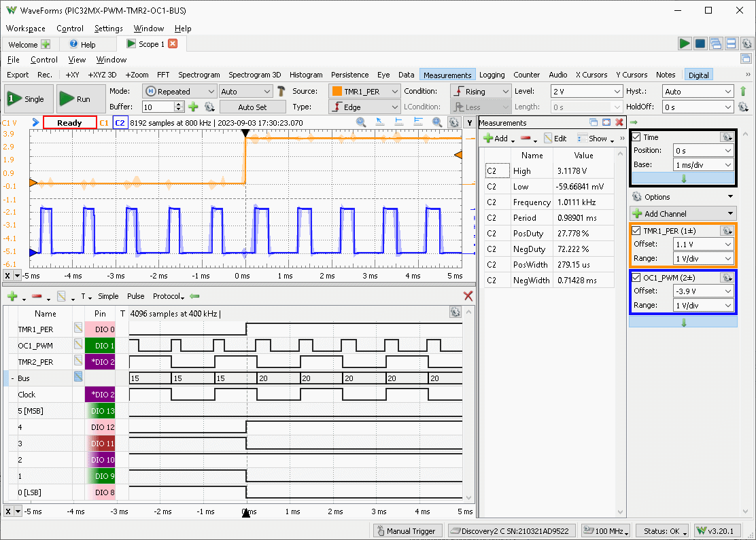Click the DIO 13 pin color swatch
Screen dimensions: 756x540
pos(100,411)
